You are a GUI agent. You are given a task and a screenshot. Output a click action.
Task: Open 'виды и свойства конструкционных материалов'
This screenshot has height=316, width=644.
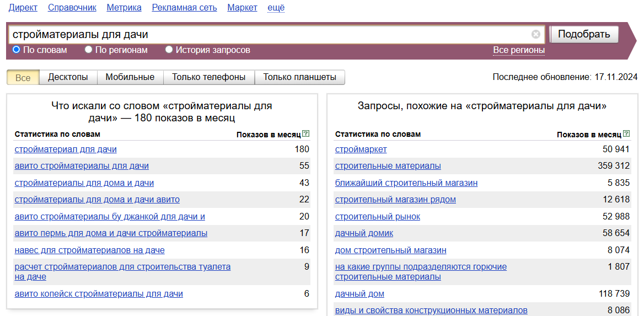pyautogui.click(x=431, y=310)
